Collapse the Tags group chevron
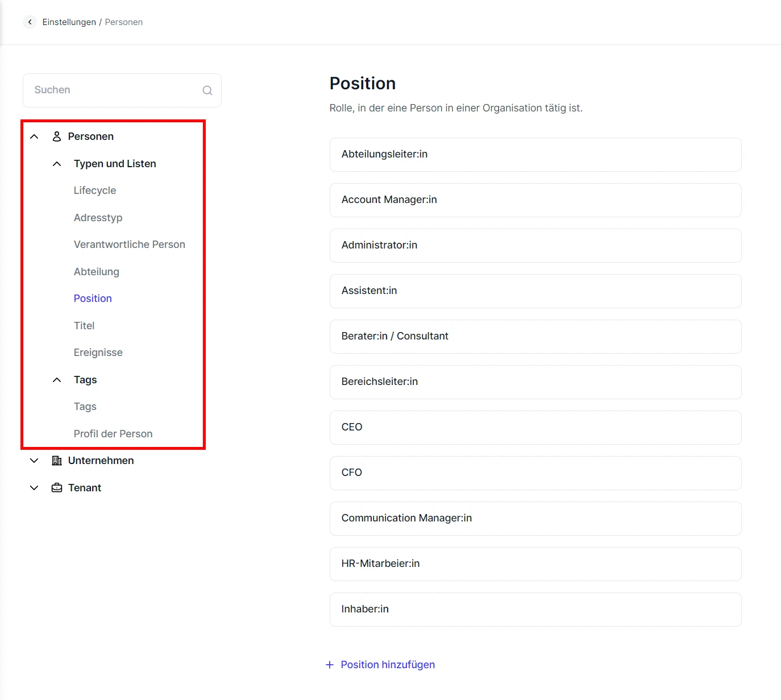The image size is (781, 700). [57, 380]
